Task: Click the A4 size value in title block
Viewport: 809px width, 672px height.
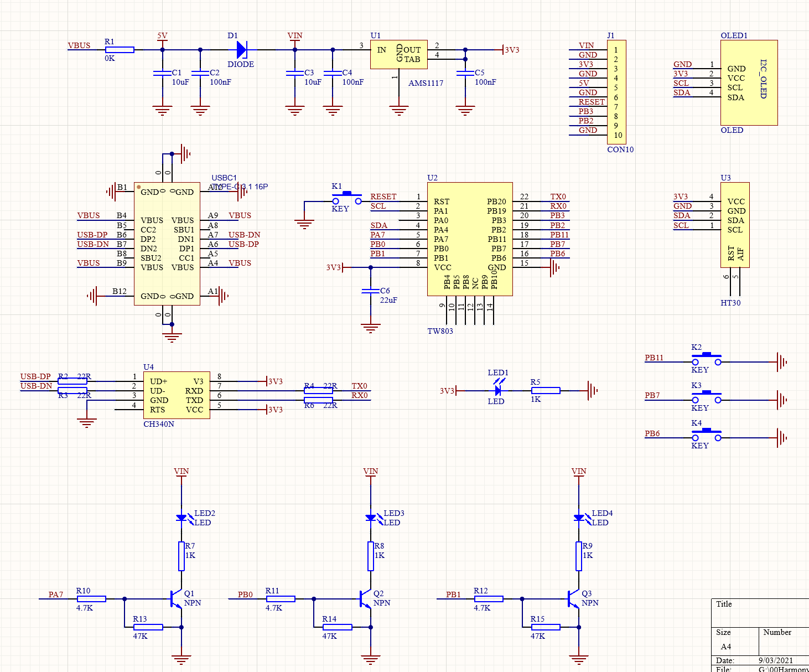Action: click(726, 647)
